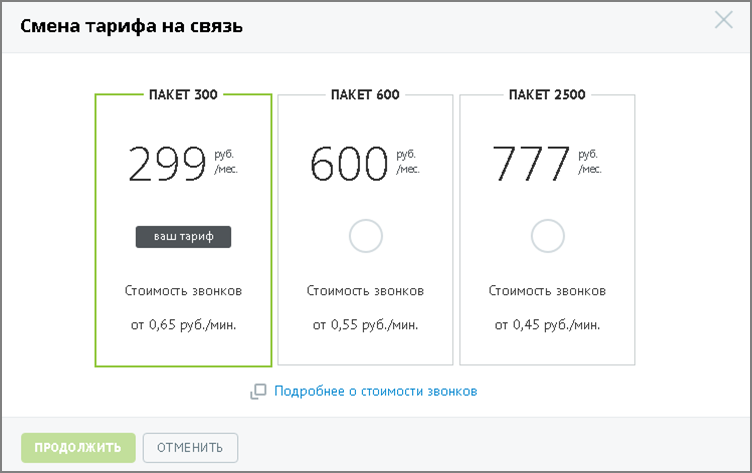Select the Пакет 2500 radio button

point(547,236)
